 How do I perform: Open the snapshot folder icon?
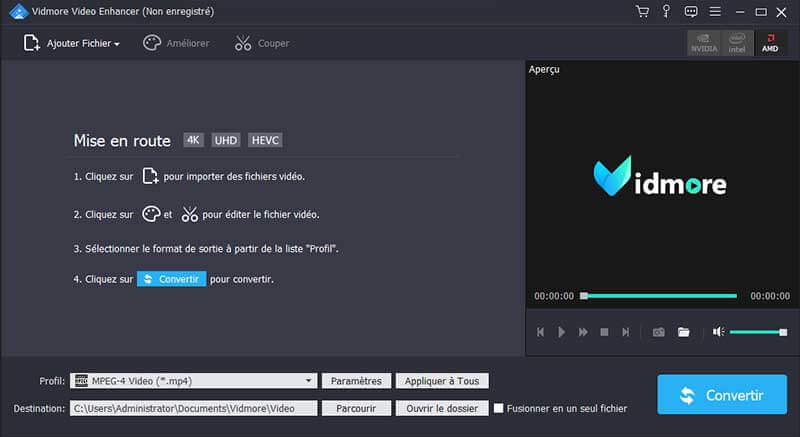pyautogui.click(x=684, y=332)
